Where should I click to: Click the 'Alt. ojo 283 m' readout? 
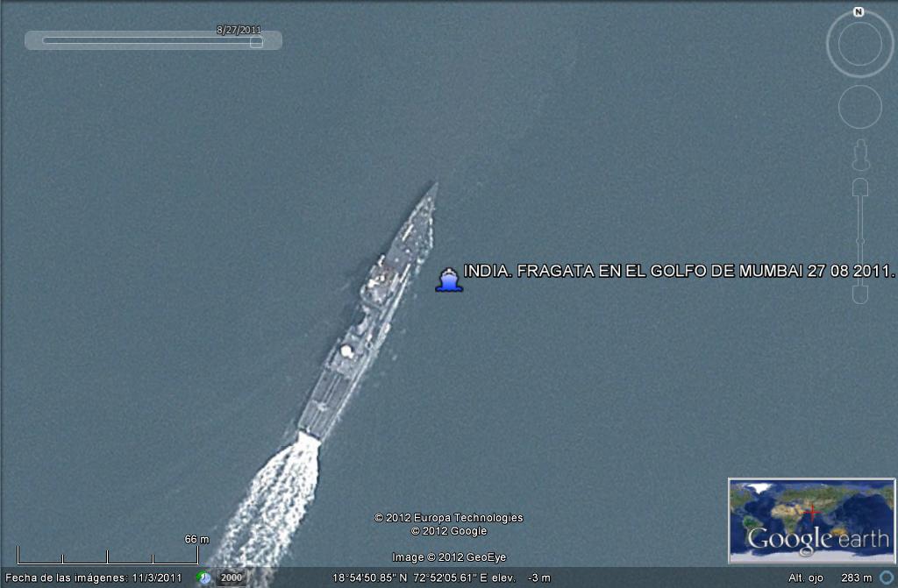click(830, 577)
